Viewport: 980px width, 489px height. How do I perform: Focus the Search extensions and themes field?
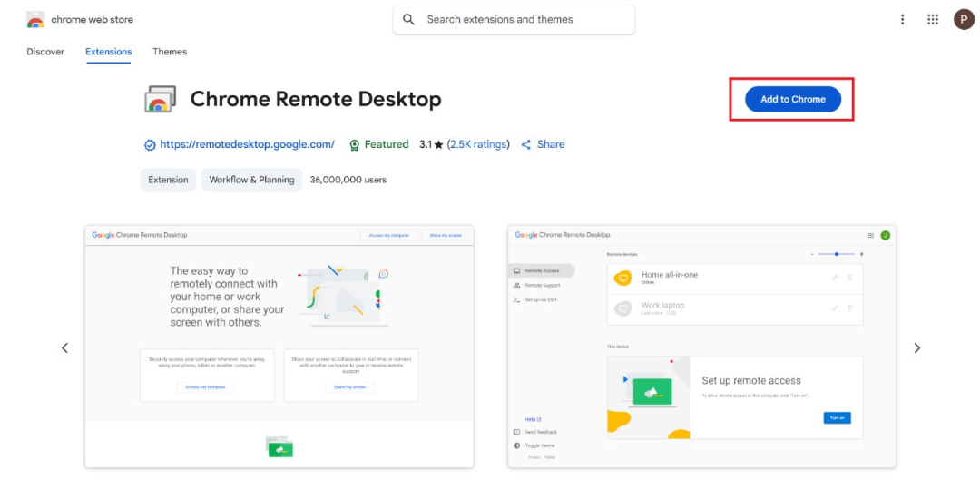tap(514, 19)
